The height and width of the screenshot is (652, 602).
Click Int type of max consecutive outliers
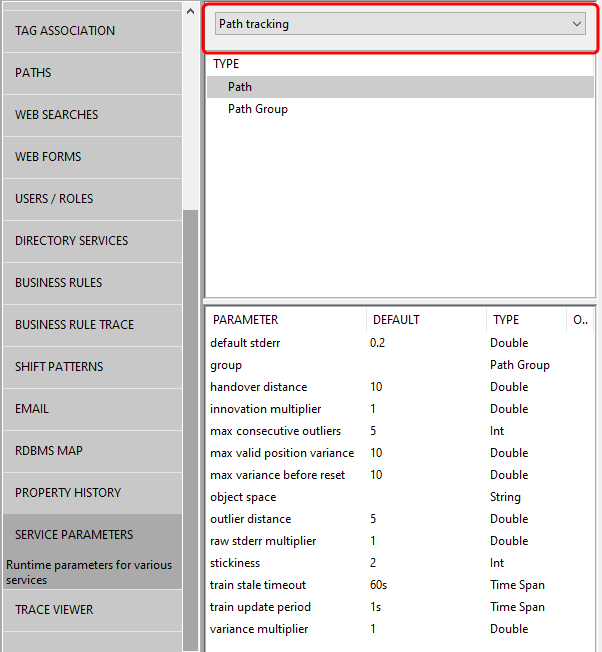pos(497,431)
